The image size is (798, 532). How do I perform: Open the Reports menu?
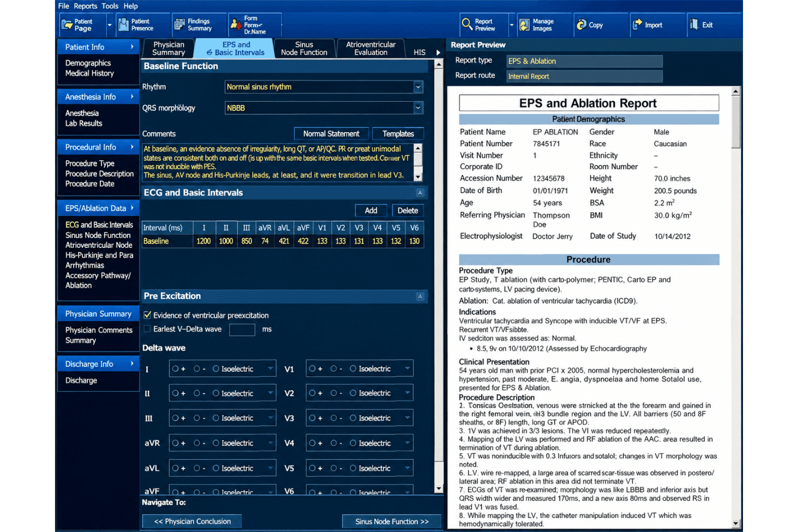(85, 6)
